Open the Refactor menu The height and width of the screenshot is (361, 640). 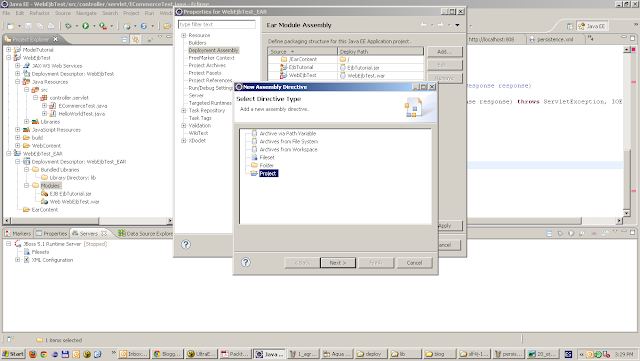coord(40,13)
